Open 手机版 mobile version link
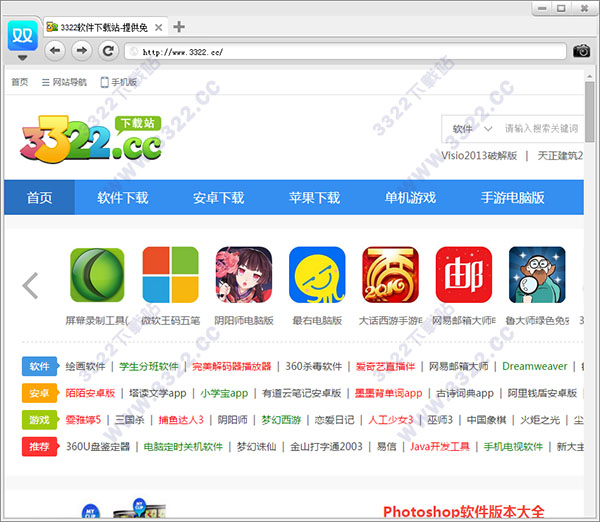This screenshot has width=600, height=522. 118,82
